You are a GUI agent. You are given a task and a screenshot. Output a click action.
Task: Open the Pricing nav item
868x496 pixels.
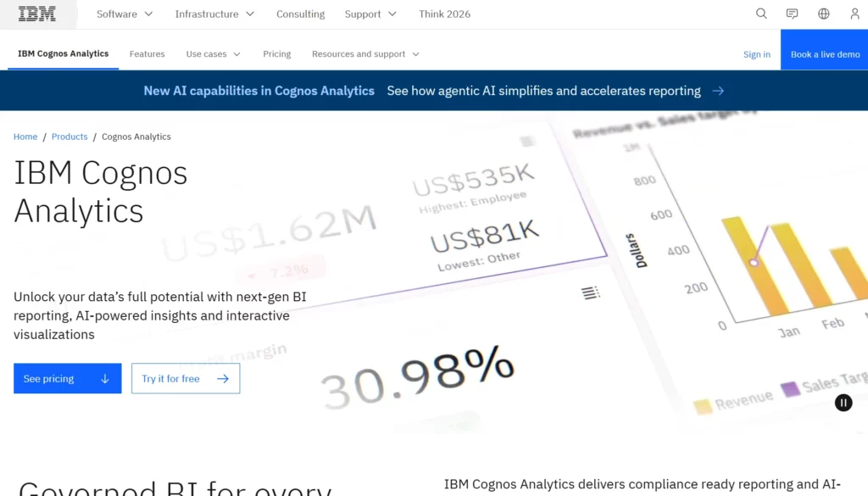[x=276, y=53]
